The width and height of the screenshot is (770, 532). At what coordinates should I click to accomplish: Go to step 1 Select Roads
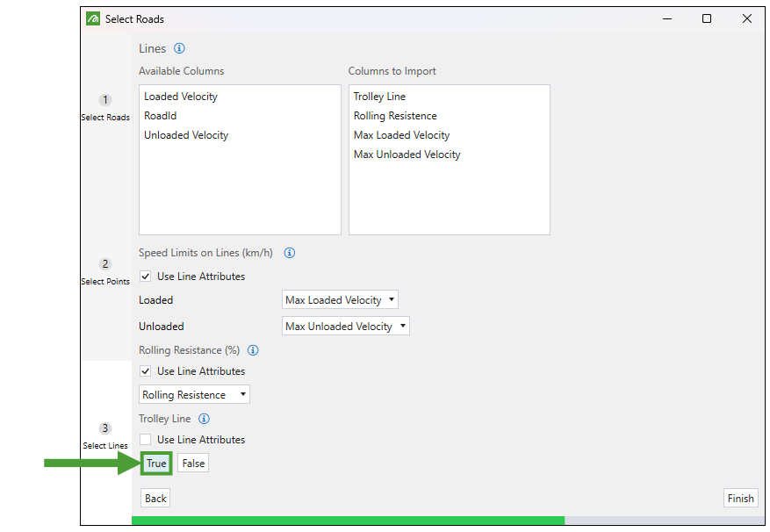click(x=105, y=107)
